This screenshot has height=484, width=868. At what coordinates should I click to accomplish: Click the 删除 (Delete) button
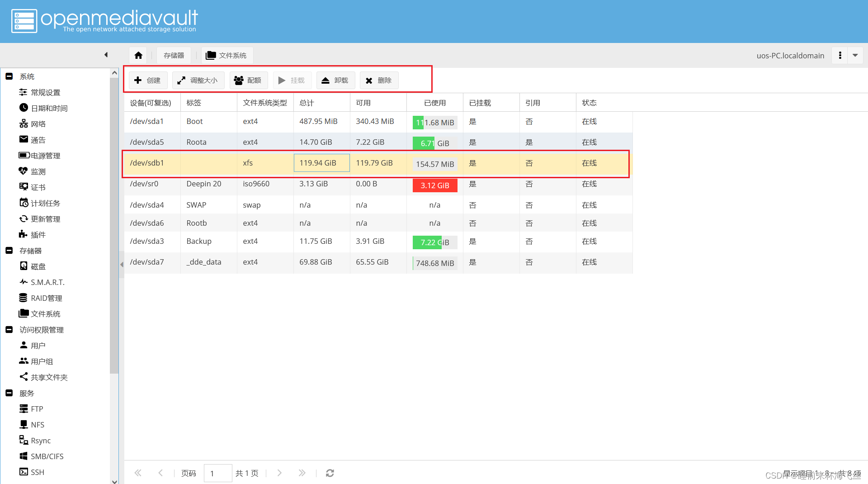[x=379, y=80]
